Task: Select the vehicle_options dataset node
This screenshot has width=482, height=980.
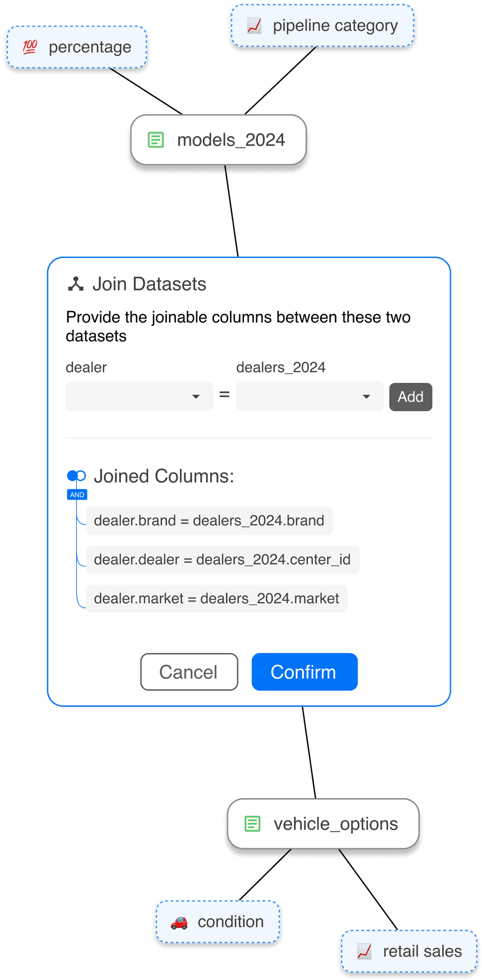Action: point(323,824)
